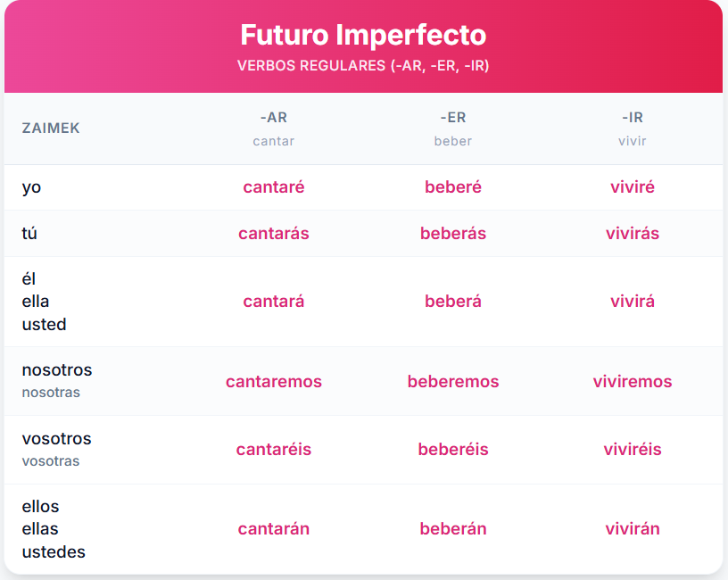728x580 pixels.
Task: Select the pronoun ustedes
Action: pyautogui.click(x=54, y=552)
